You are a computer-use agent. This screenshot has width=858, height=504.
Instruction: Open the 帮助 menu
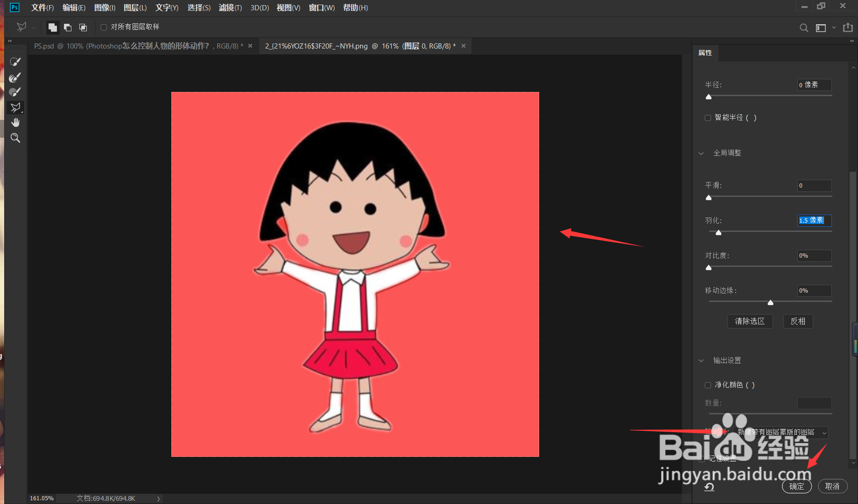pyautogui.click(x=356, y=7)
